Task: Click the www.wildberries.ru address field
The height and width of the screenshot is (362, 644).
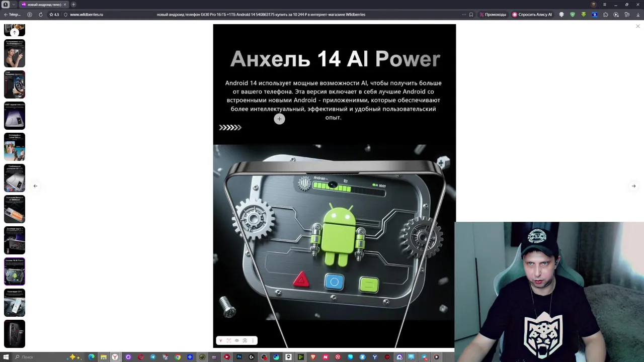Action: tap(87, 15)
